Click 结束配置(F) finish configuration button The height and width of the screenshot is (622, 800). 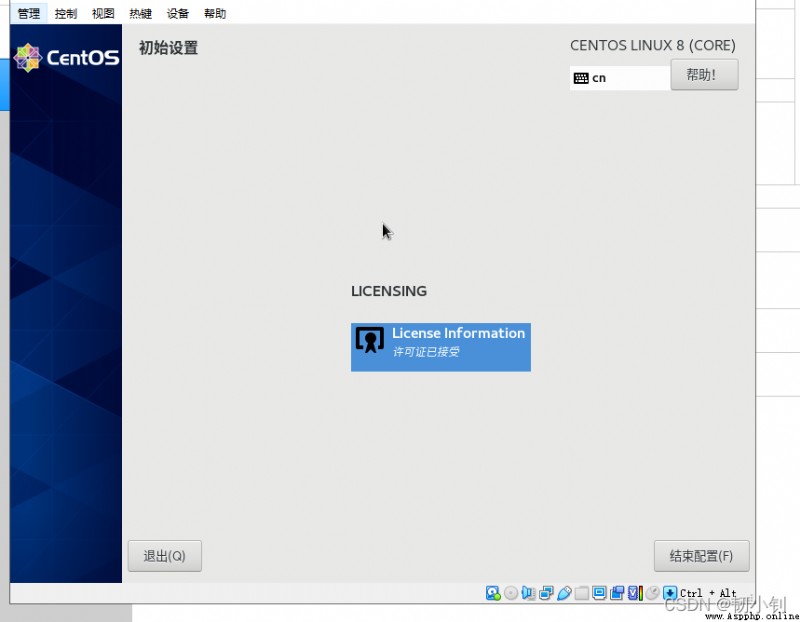click(702, 556)
